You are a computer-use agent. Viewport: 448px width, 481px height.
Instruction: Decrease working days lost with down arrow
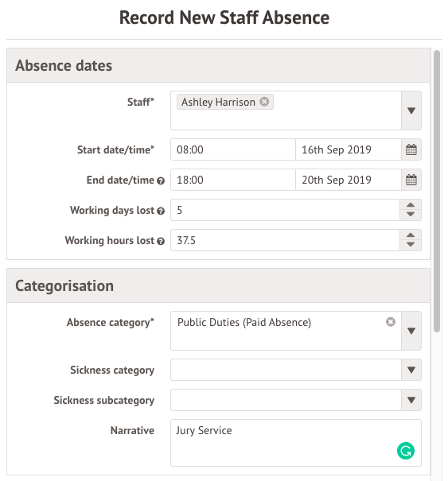(411, 215)
